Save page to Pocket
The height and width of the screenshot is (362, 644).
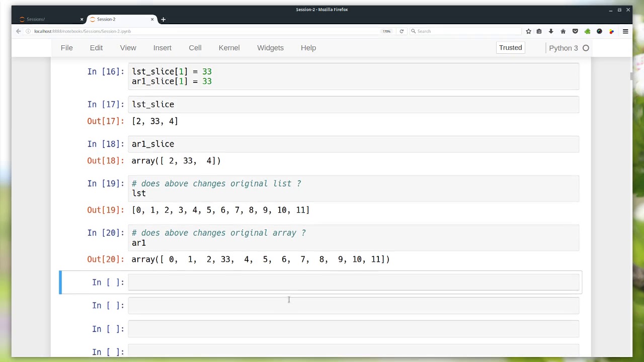[575, 31]
